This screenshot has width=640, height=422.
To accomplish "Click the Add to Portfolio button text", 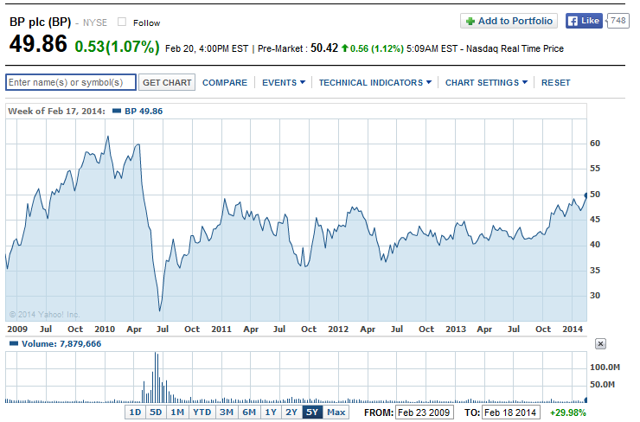I will tap(515, 21).
